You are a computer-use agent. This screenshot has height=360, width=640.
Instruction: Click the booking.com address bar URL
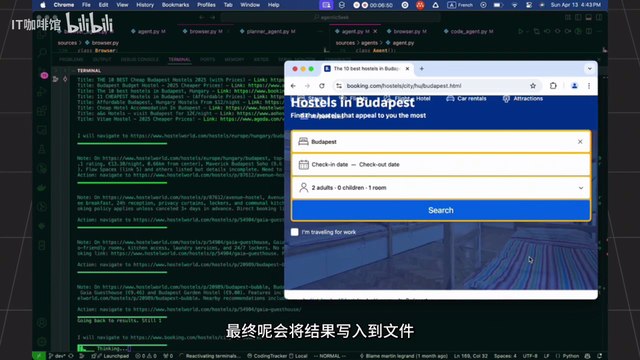click(x=404, y=86)
